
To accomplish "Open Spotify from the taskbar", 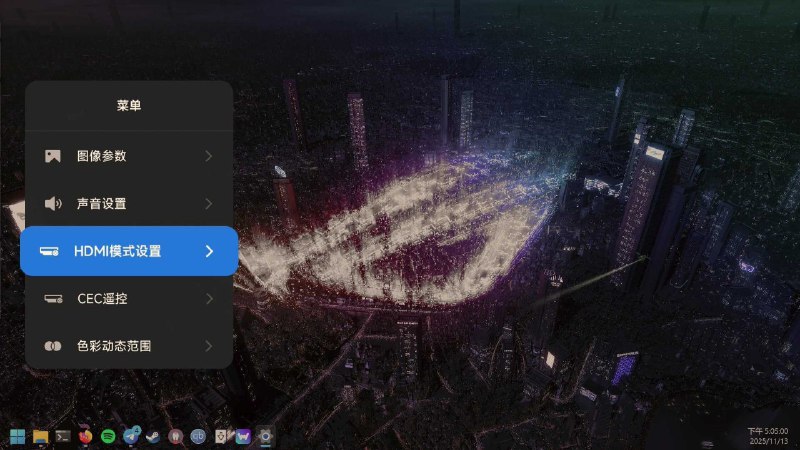I will (108, 436).
